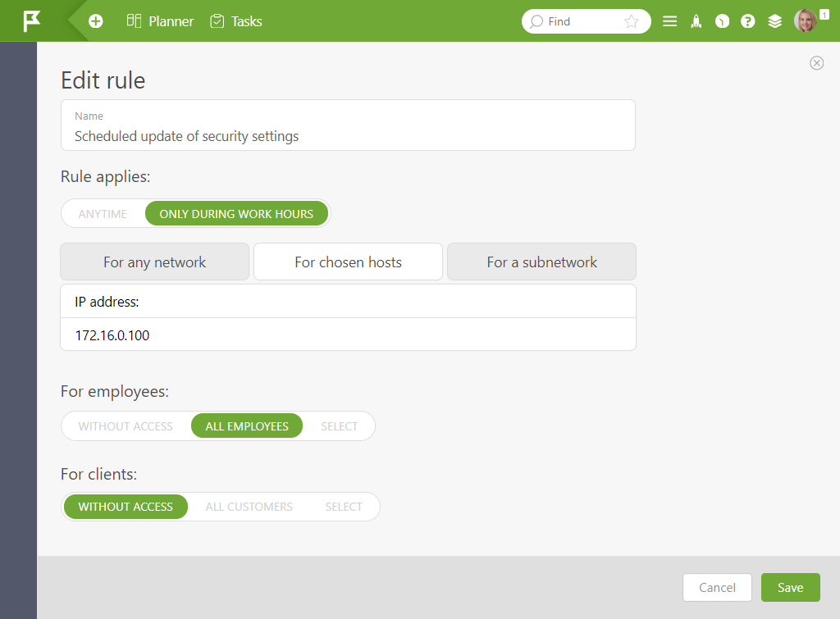Switch to For a subnetwork tab
840x619 pixels.
coord(541,262)
